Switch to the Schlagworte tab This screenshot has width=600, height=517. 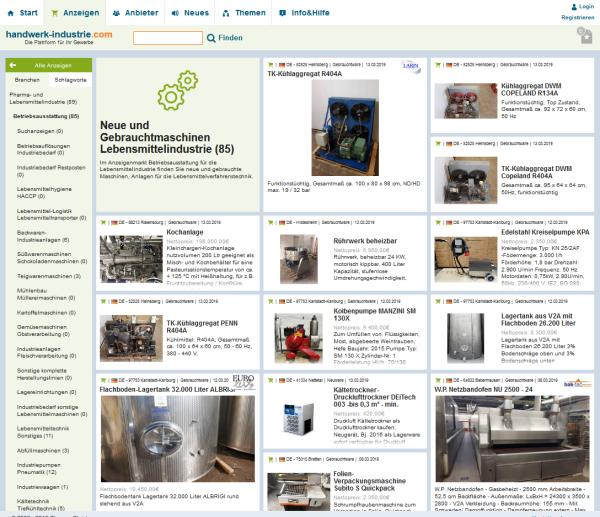(x=70, y=78)
